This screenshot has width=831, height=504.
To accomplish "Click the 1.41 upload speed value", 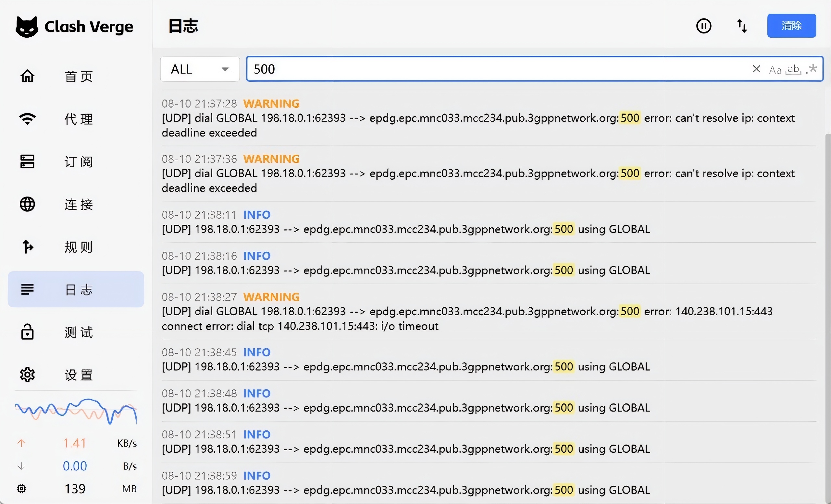I will click(x=75, y=443).
